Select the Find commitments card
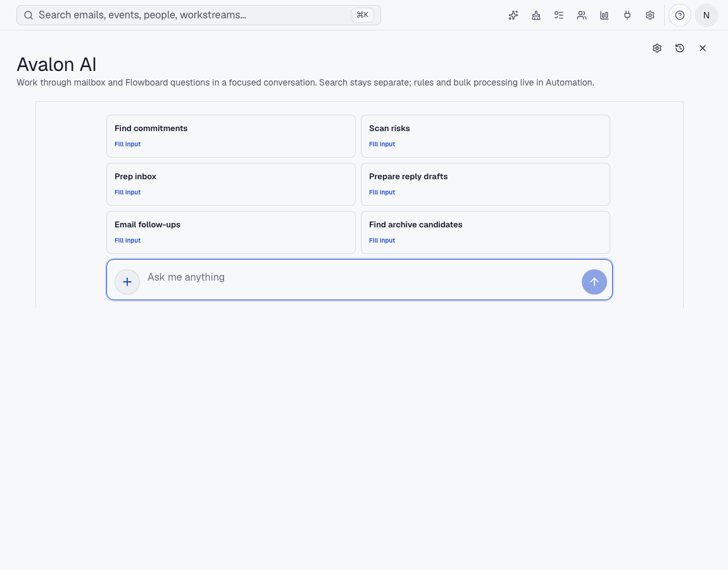 pyautogui.click(x=231, y=136)
